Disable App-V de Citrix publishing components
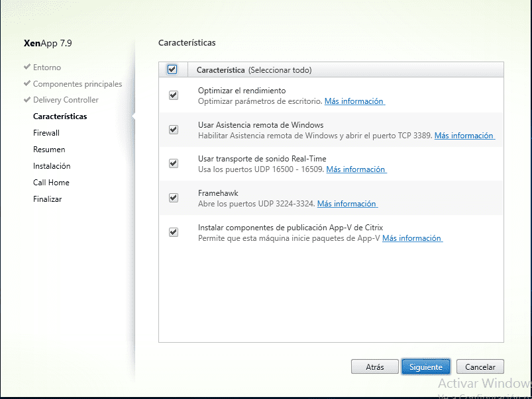This screenshot has width=532, height=399. (x=174, y=232)
